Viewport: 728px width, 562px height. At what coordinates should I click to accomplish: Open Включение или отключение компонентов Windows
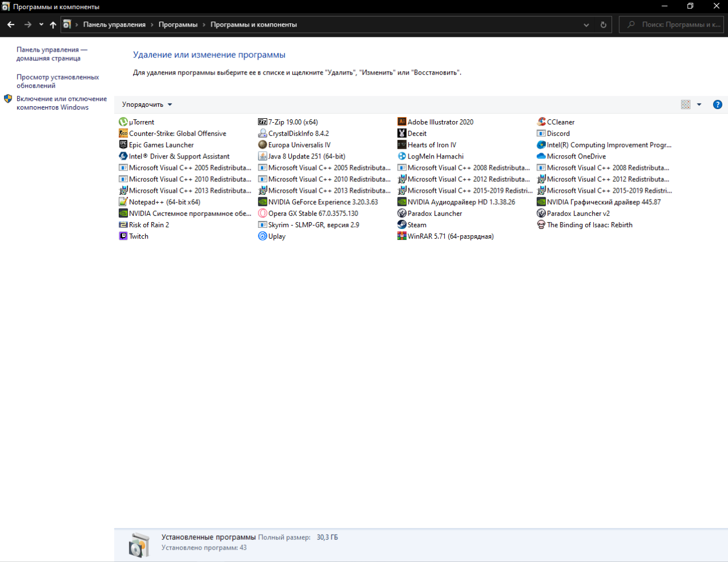coord(61,103)
